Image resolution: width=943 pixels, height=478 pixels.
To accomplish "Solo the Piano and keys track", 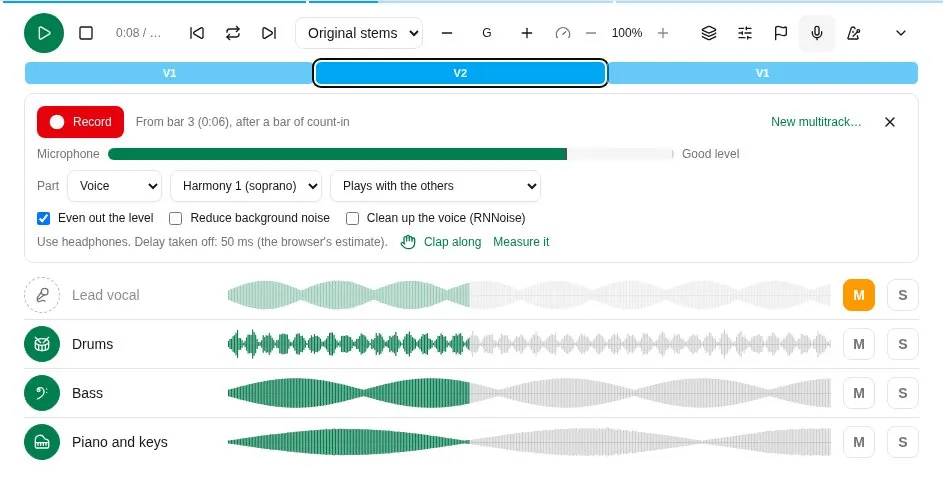I will pos(903,442).
